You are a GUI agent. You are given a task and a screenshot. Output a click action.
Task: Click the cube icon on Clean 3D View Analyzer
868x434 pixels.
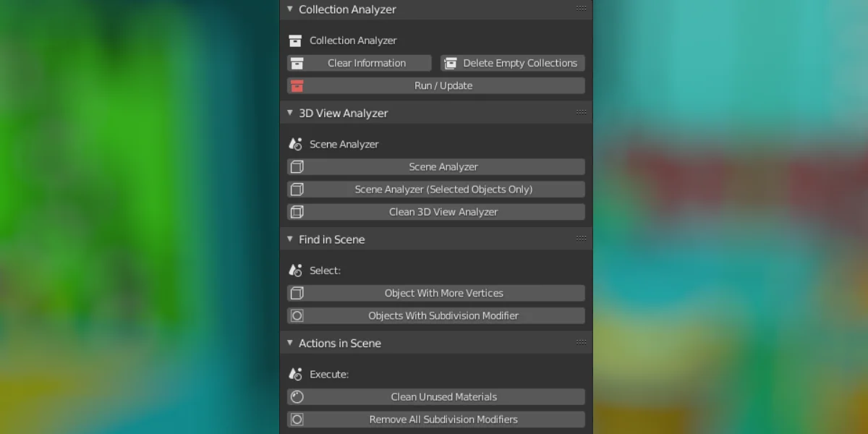pos(297,211)
